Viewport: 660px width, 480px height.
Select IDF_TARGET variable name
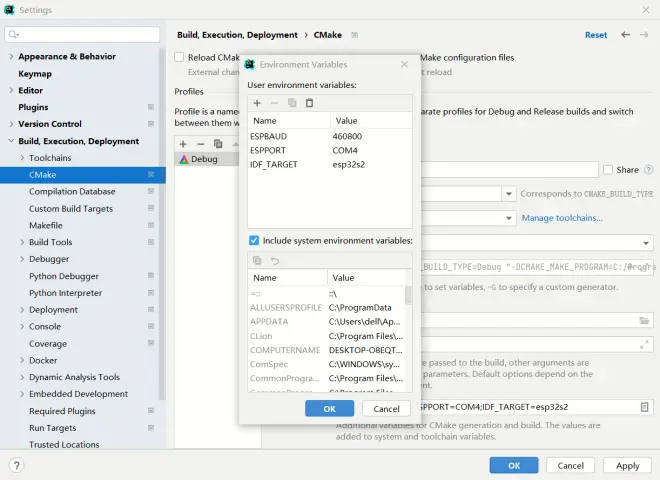point(274,165)
